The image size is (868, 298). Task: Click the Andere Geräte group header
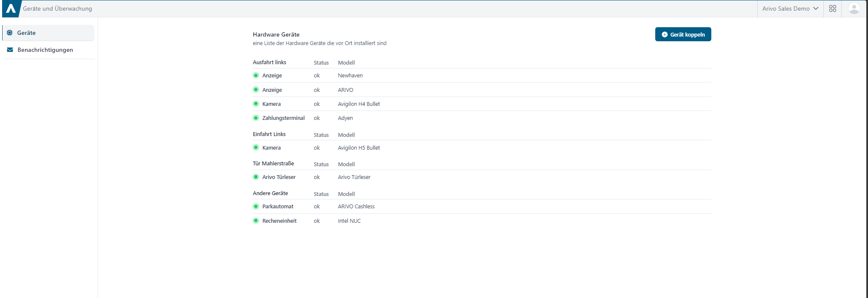tap(270, 193)
